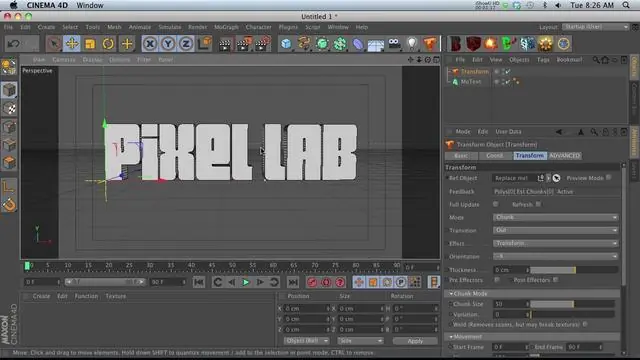
Task: Click the coordinate system icon
Action: click(204, 44)
